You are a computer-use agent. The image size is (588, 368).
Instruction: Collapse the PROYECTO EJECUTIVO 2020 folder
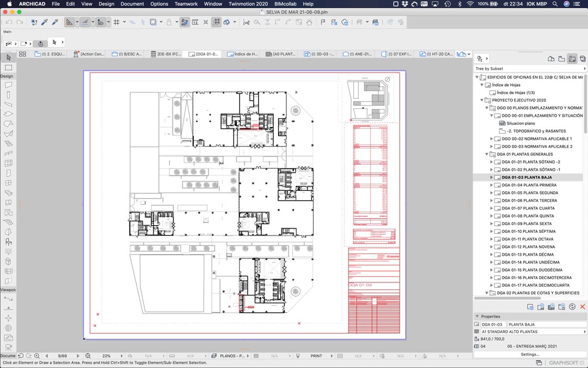coord(482,100)
